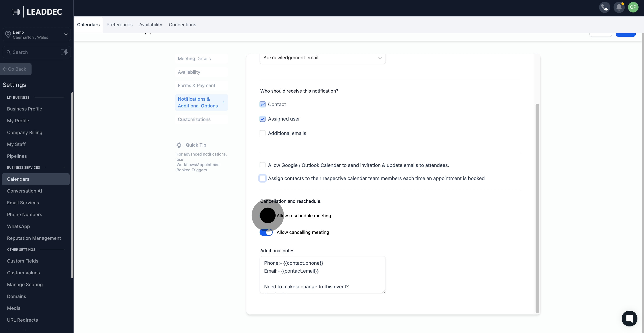Open Conversation AI settings

click(x=25, y=191)
